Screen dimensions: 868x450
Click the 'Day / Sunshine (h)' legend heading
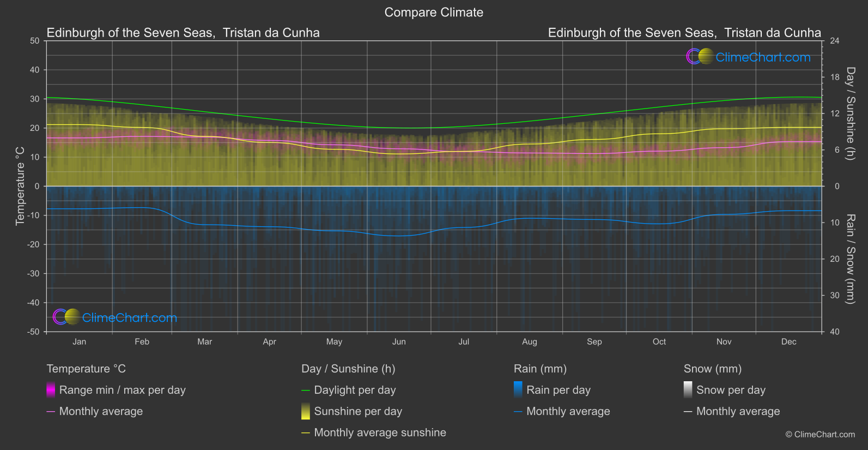point(348,369)
